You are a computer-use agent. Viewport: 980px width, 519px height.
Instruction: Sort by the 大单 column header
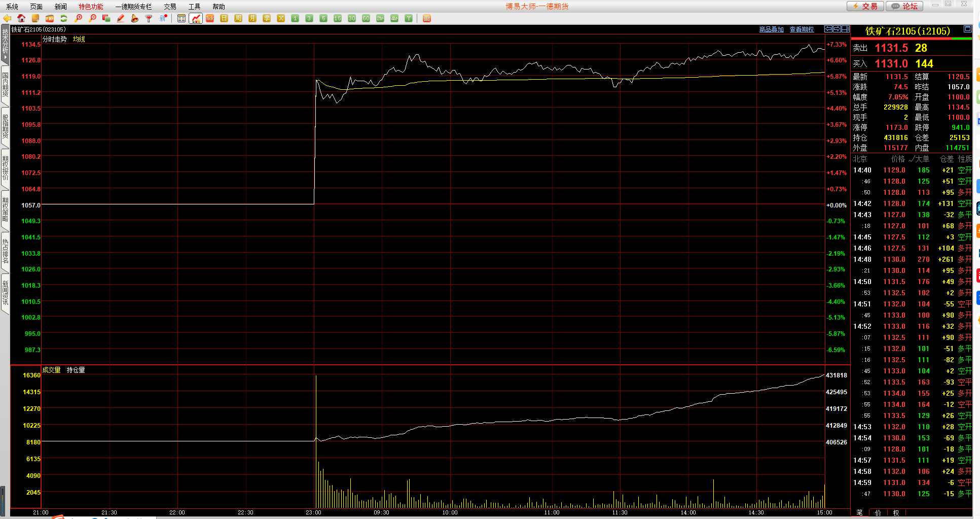(922, 159)
